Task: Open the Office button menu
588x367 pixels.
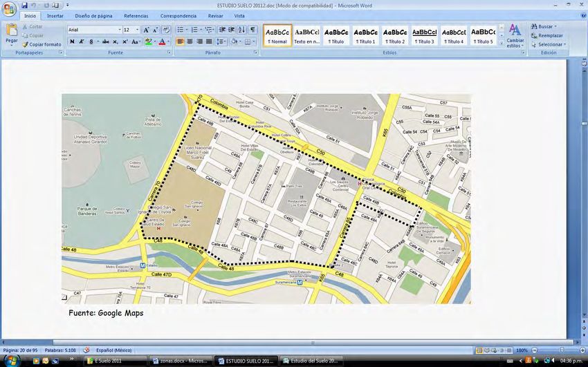Action: click(9, 9)
